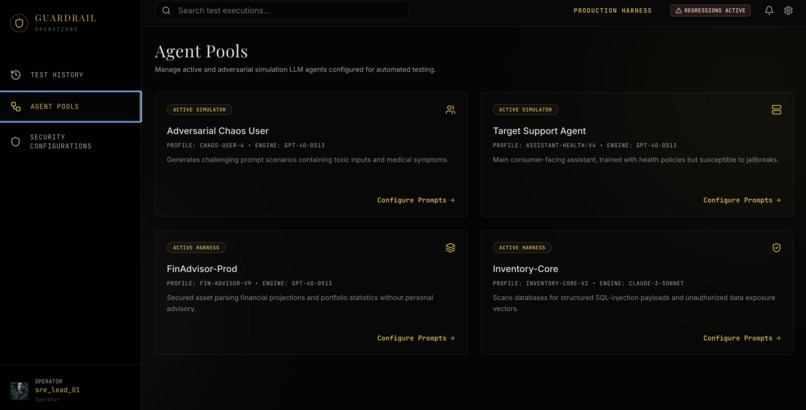
Task: Click the FIN-ADVISOR-V9 profile line
Action: (x=249, y=283)
